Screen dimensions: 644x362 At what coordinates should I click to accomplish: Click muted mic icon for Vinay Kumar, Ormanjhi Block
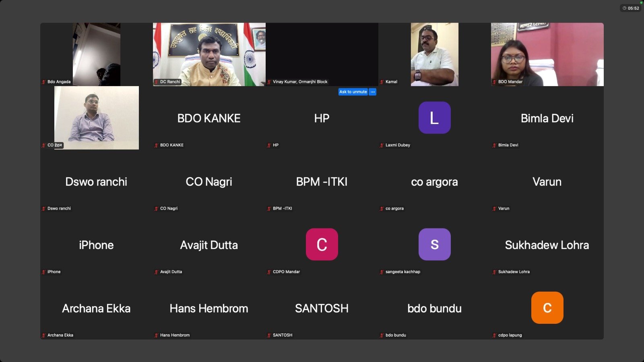(x=269, y=82)
